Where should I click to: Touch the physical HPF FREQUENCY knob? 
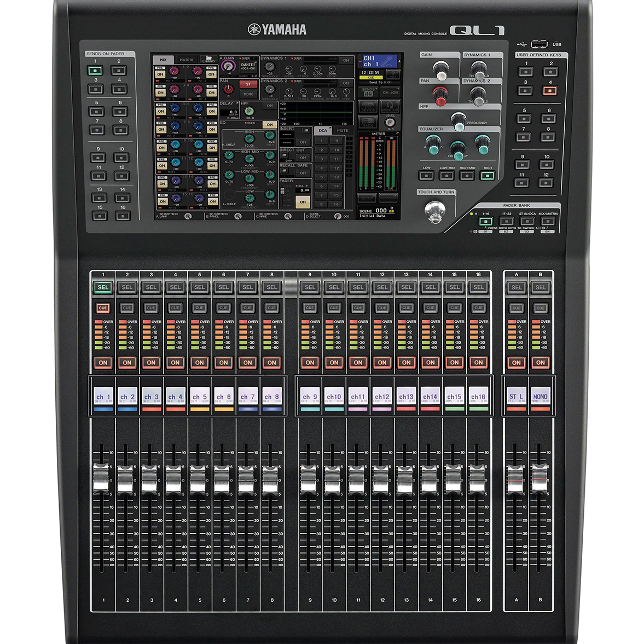tap(459, 121)
